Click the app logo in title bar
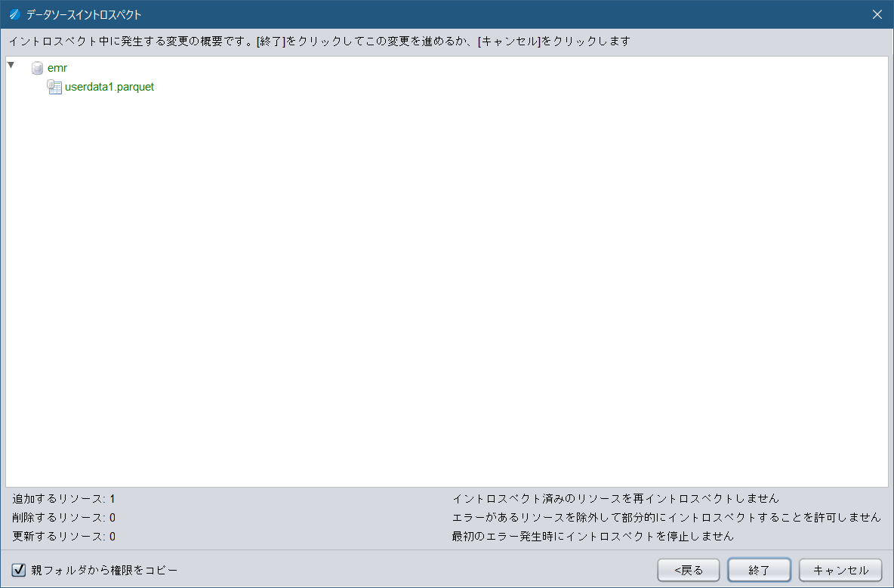Screen dimensions: 894x588 (15, 14)
